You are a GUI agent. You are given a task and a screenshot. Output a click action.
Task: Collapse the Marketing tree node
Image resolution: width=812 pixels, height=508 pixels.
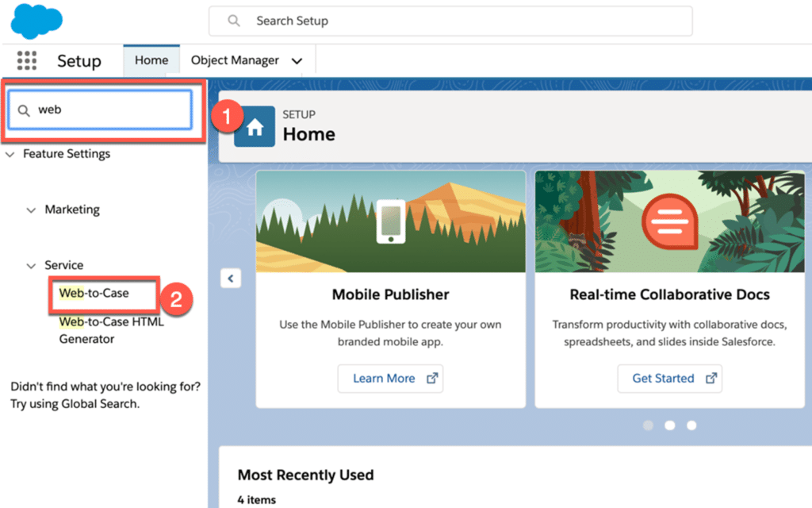[31, 210]
